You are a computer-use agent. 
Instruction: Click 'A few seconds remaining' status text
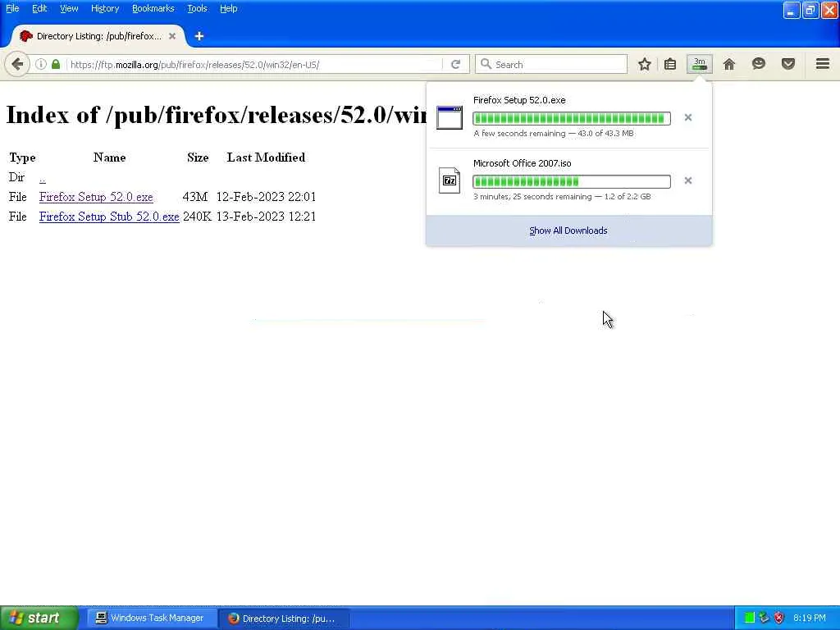[519, 134]
